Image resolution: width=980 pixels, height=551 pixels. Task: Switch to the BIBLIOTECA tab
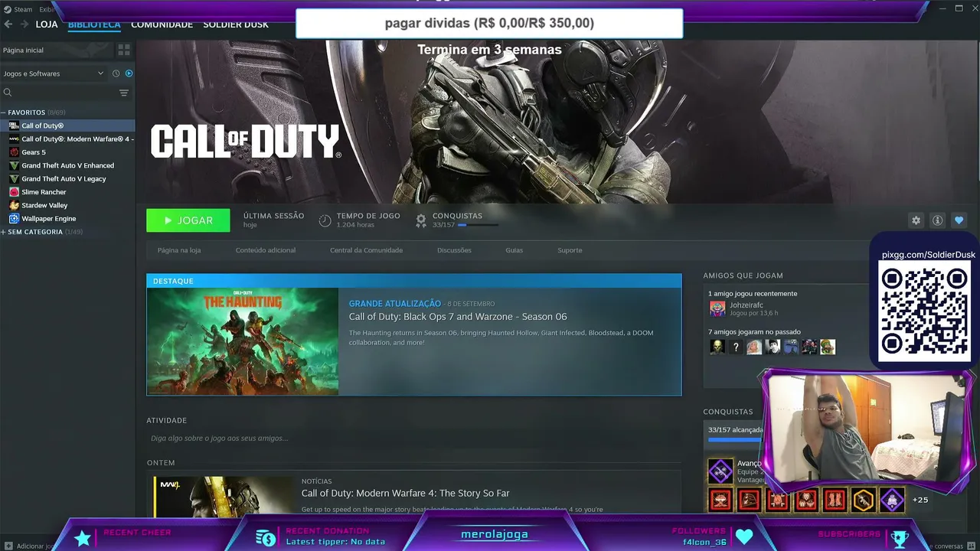coord(94,24)
